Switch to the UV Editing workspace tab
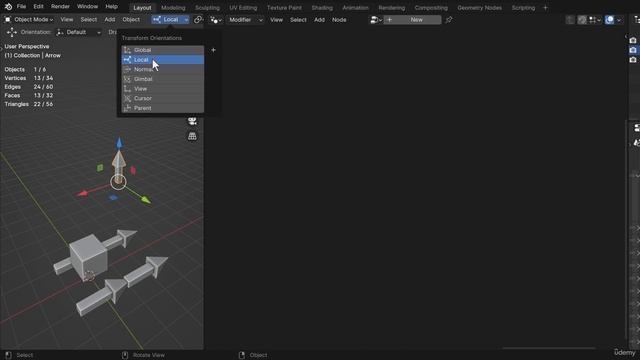The height and width of the screenshot is (360, 640). (243, 8)
